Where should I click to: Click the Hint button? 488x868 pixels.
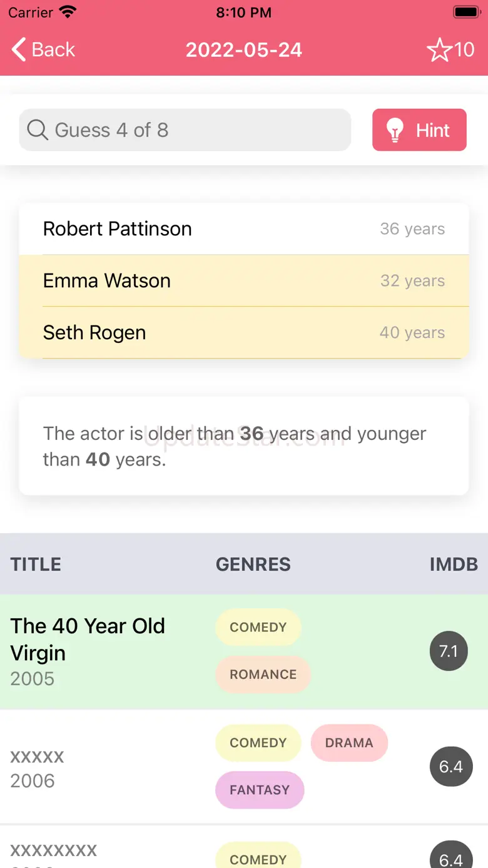click(419, 130)
